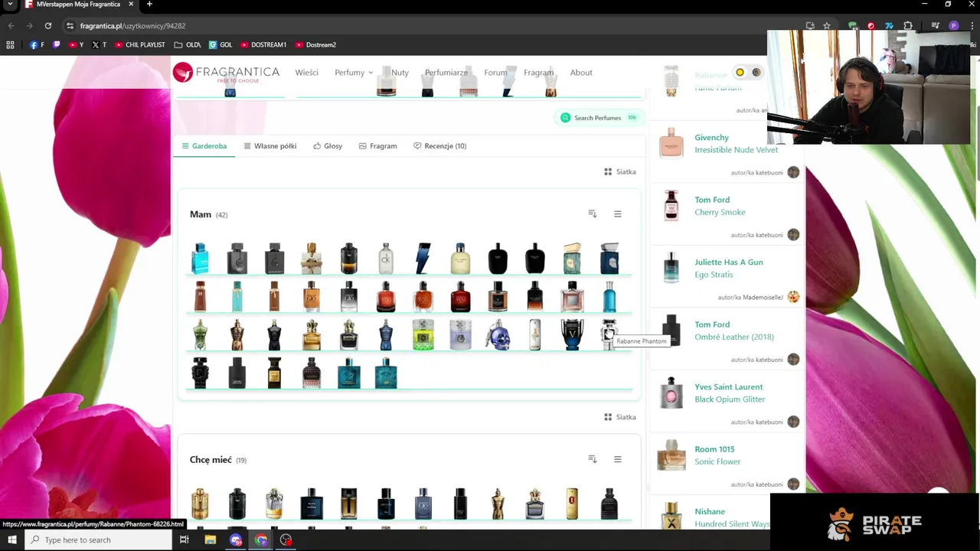Viewport: 980px width, 551px height.
Task: Open the Fragram profile tab
Action: tap(377, 146)
